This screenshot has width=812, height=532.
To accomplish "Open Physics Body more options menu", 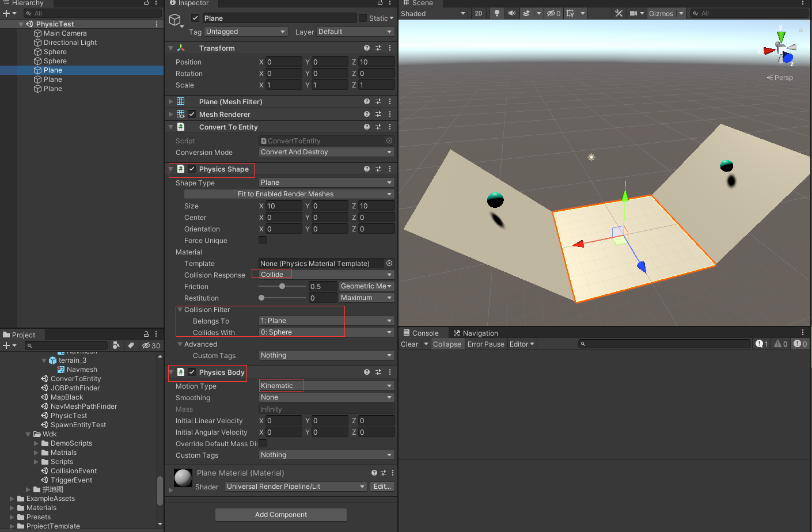I will click(x=390, y=373).
